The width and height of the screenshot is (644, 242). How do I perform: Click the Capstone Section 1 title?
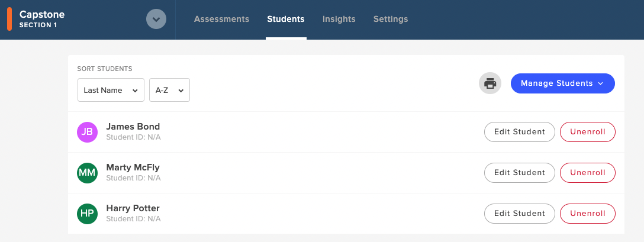[x=42, y=19]
